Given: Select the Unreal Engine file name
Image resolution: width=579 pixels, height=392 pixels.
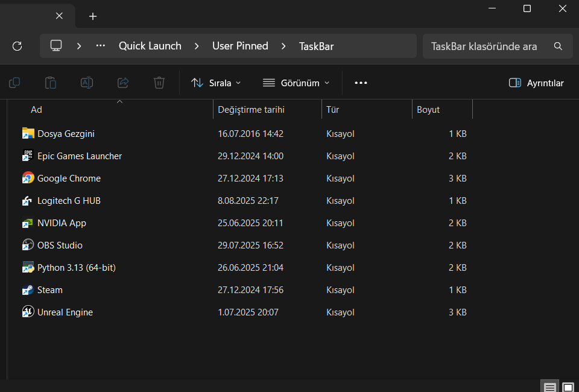Looking at the screenshot, I should (65, 312).
